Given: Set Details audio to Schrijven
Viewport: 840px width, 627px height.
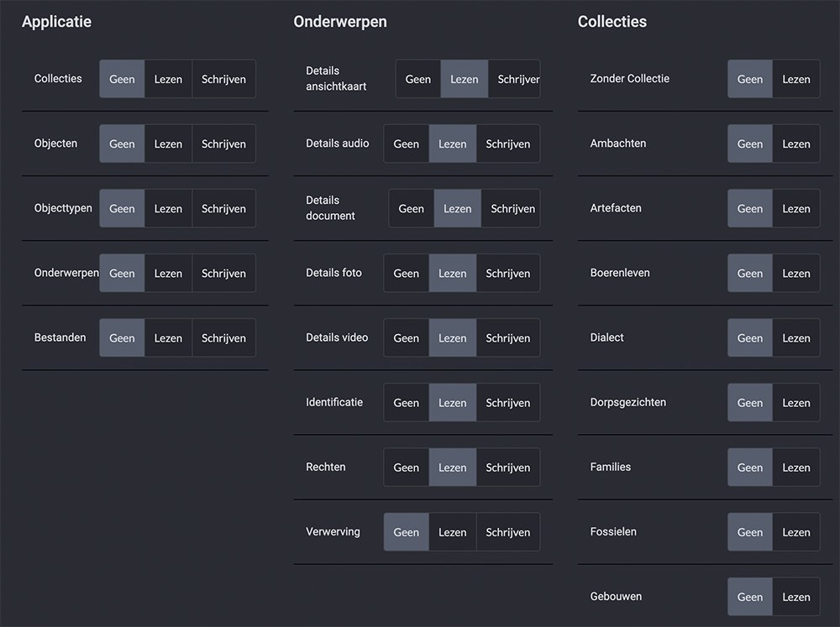Looking at the screenshot, I should tap(507, 144).
